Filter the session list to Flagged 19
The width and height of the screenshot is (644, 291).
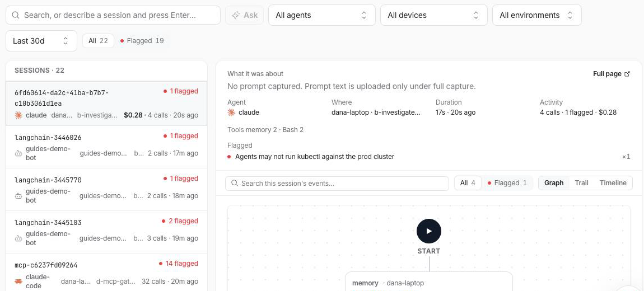(x=142, y=41)
